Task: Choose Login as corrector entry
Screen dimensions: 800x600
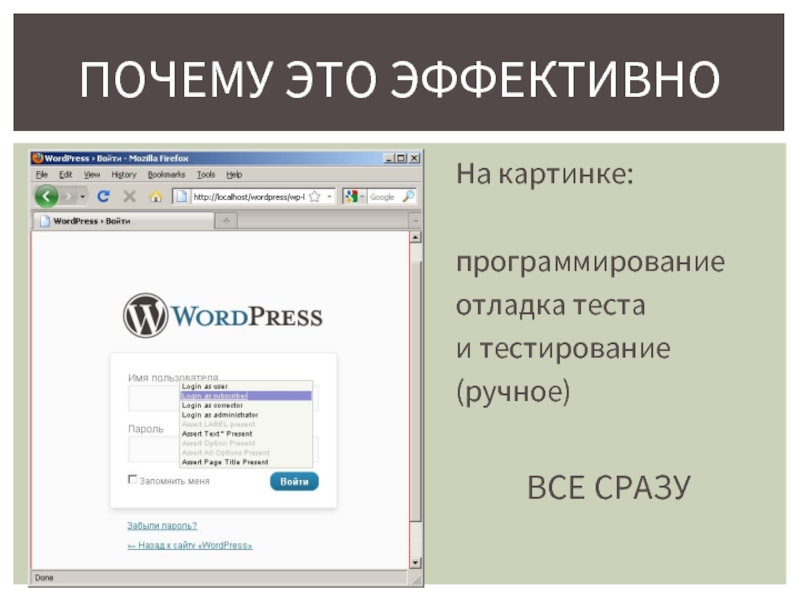Action: pos(246,405)
